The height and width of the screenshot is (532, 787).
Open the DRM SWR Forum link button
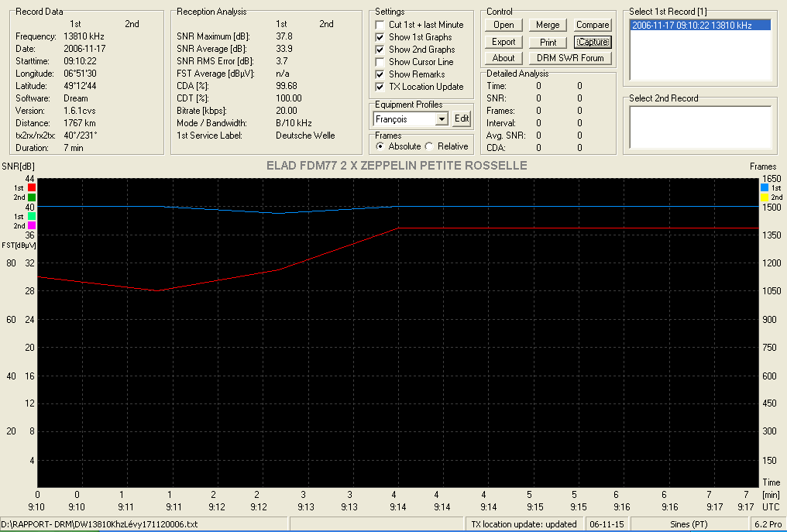click(x=570, y=58)
